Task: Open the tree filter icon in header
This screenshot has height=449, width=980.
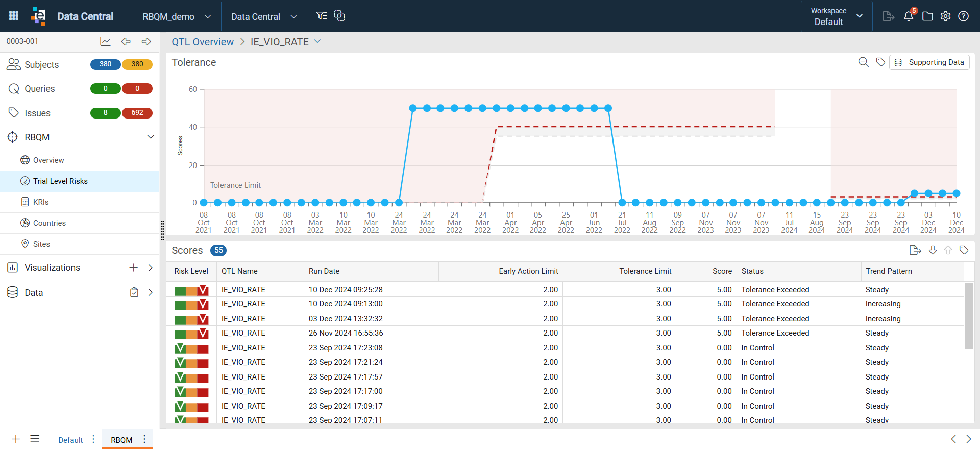Action: coord(321,16)
